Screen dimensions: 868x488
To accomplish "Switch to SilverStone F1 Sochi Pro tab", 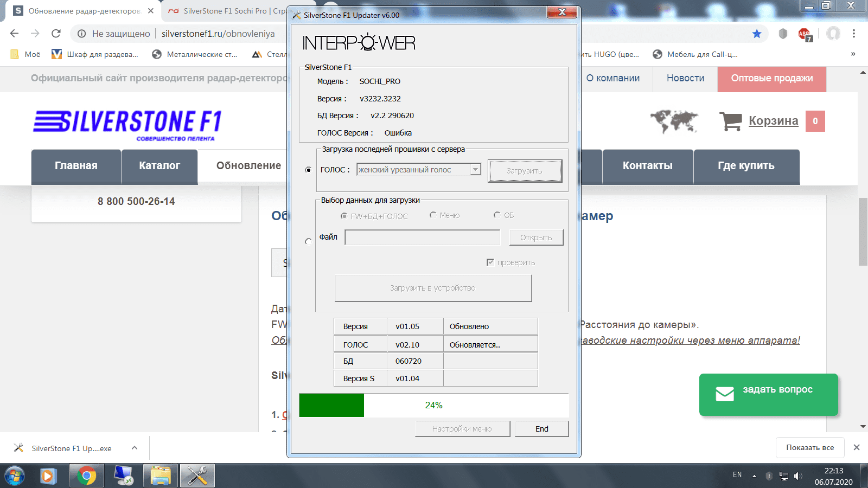I will pyautogui.click(x=233, y=11).
